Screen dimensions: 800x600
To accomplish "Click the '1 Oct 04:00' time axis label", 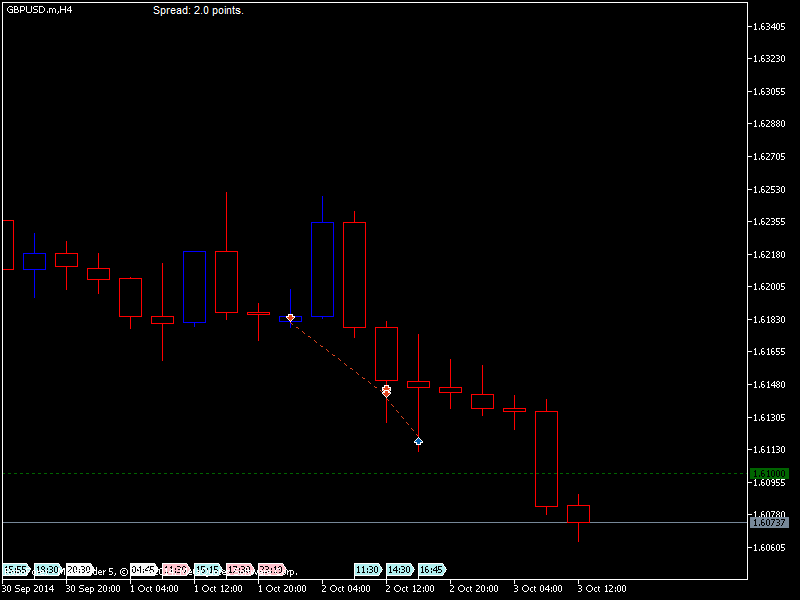I will (x=155, y=589).
